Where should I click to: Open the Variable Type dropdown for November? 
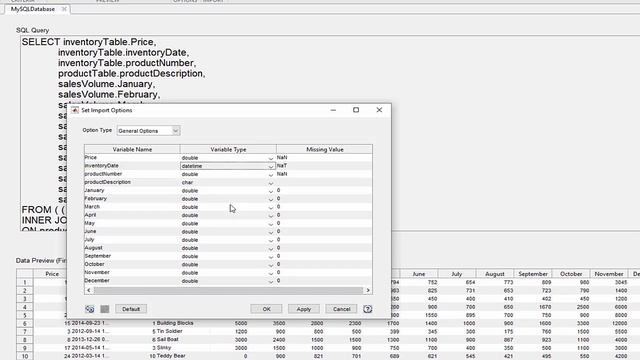click(x=270, y=273)
